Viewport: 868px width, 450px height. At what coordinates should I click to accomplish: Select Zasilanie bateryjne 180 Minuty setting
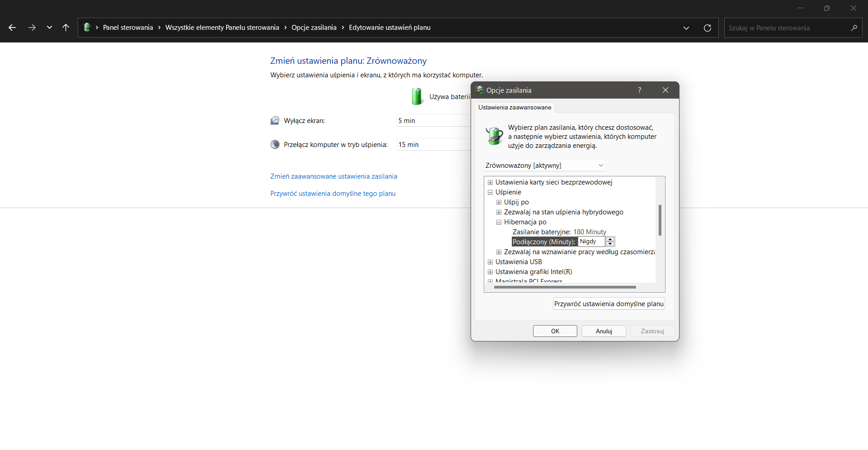(559, 232)
